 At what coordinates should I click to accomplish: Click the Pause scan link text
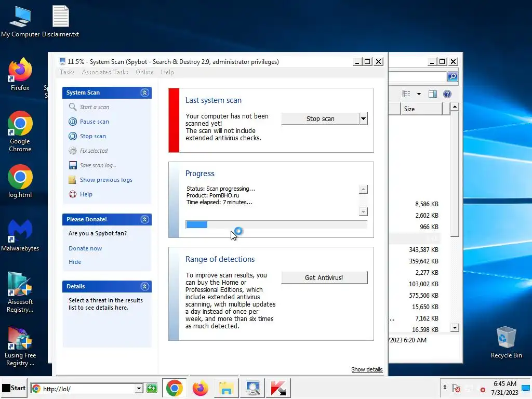tap(95, 122)
